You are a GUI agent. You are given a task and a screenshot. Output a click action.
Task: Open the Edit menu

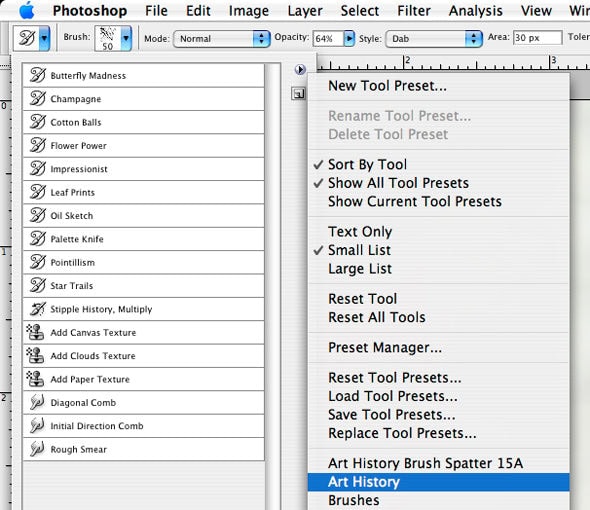click(x=198, y=11)
